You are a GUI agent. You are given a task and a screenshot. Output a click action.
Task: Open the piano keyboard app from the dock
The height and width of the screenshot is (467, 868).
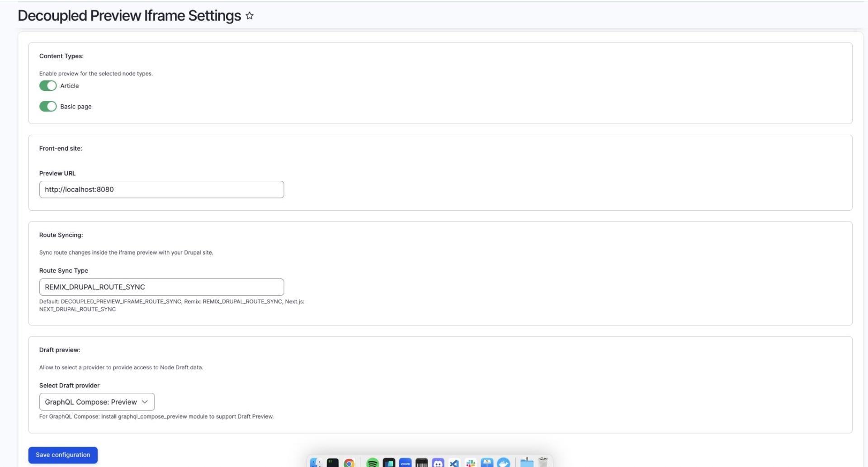(421, 463)
